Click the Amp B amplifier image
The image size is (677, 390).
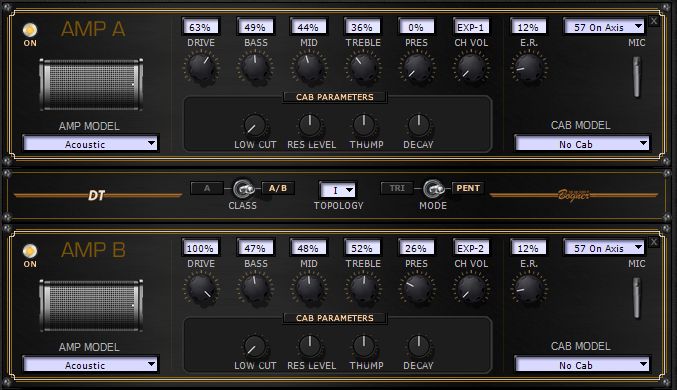tap(91, 306)
